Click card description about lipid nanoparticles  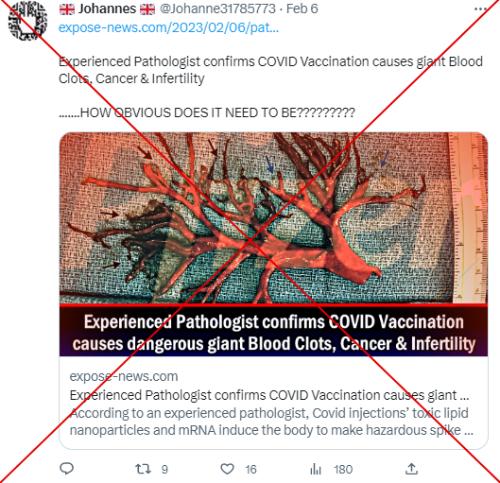[271, 421]
